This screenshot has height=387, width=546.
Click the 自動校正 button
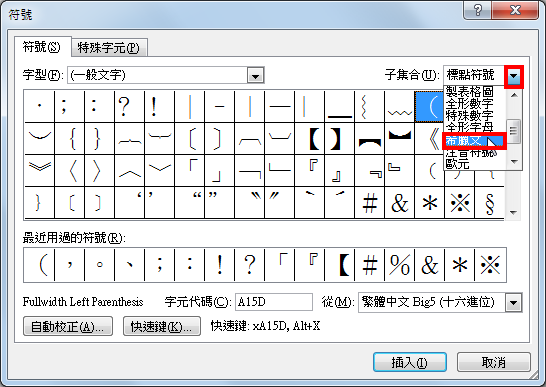[68, 326]
